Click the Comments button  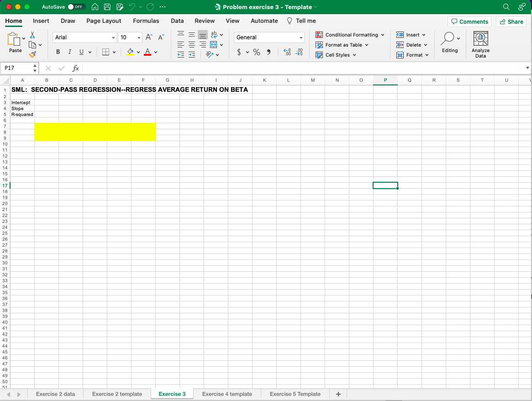point(469,21)
